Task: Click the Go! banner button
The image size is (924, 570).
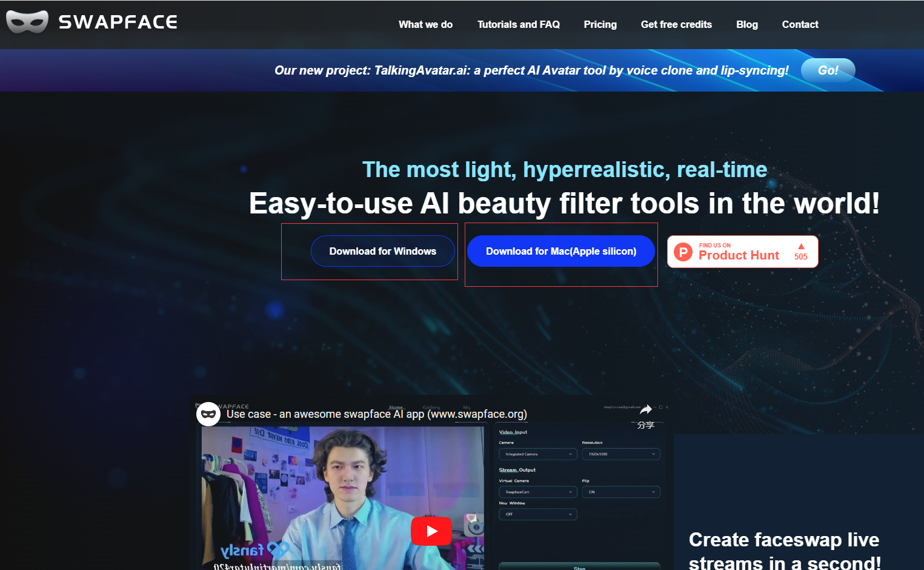Action: tap(828, 70)
